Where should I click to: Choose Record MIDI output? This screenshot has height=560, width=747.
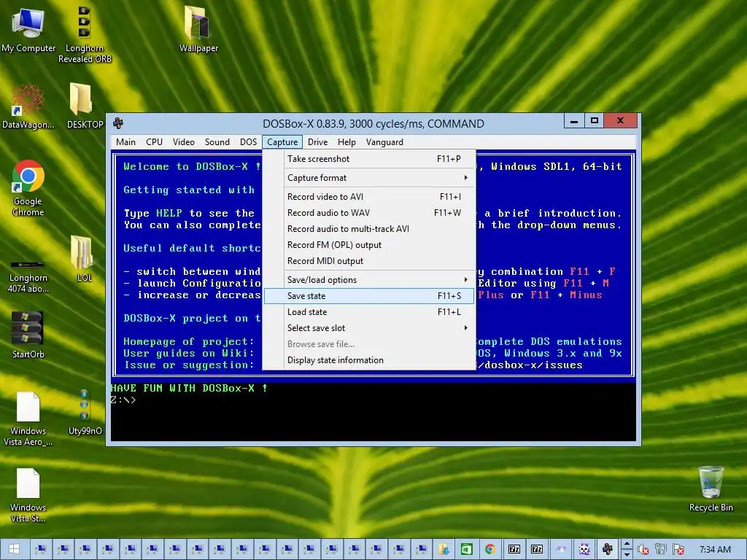click(369, 261)
